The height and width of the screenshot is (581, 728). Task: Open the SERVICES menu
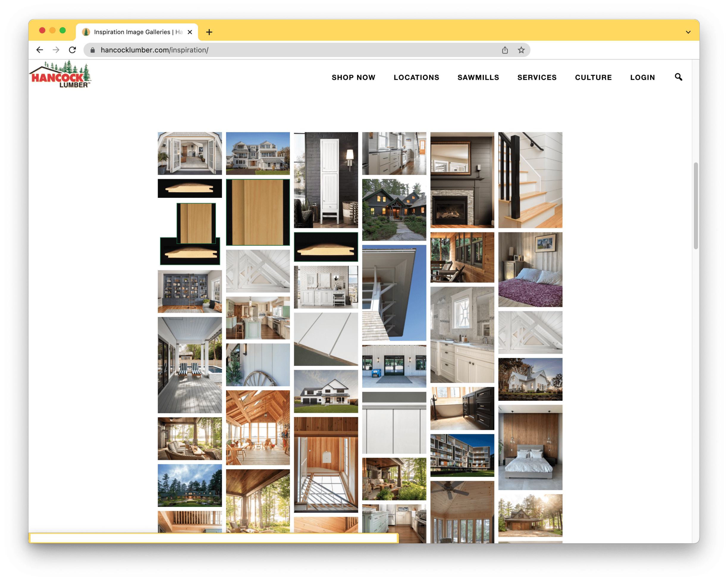point(536,77)
